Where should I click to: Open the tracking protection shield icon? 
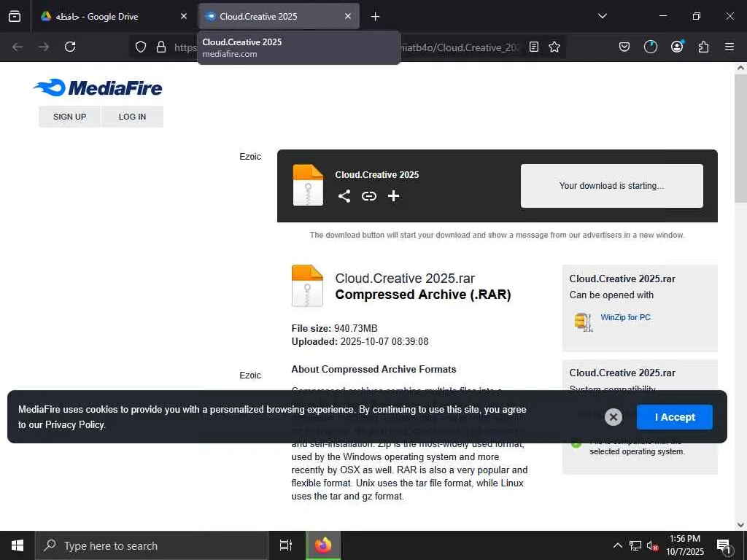141,47
